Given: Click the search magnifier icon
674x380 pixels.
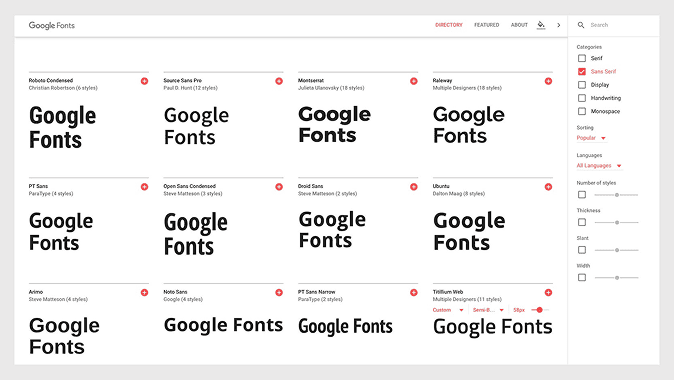Looking at the screenshot, I should (x=581, y=25).
